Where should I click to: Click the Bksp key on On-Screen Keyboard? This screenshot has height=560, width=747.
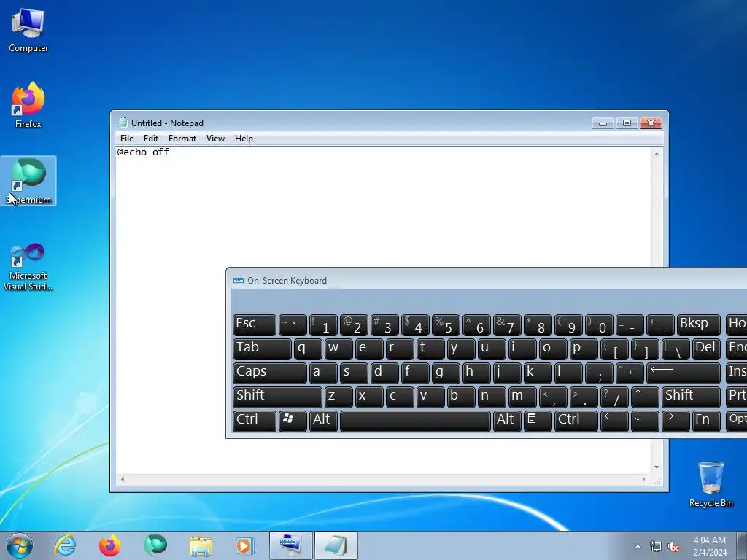point(698,324)
